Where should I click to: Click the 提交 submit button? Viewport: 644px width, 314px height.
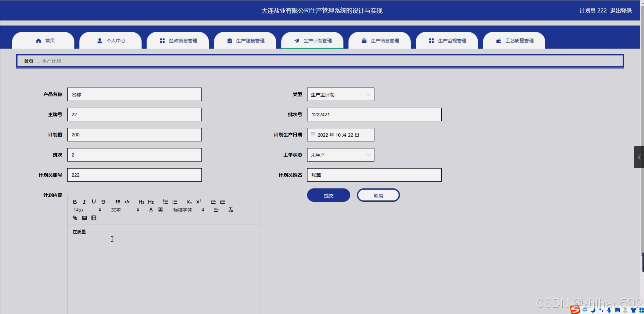tap(328, 195)
